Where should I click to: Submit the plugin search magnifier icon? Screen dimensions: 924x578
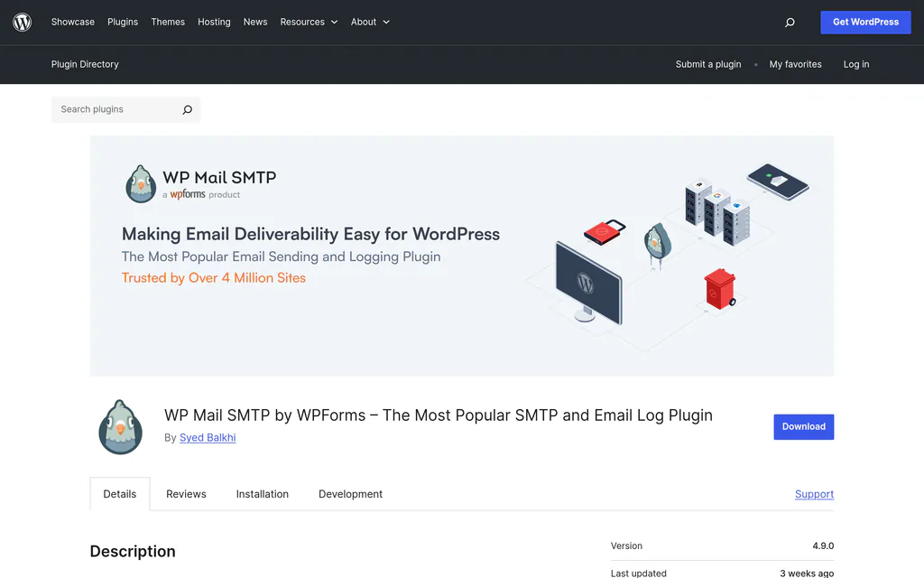188,109
